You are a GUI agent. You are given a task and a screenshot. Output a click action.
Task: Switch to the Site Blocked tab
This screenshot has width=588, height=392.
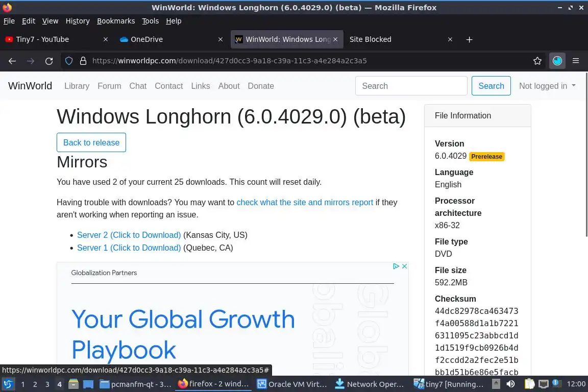click(x=400, y=39)
